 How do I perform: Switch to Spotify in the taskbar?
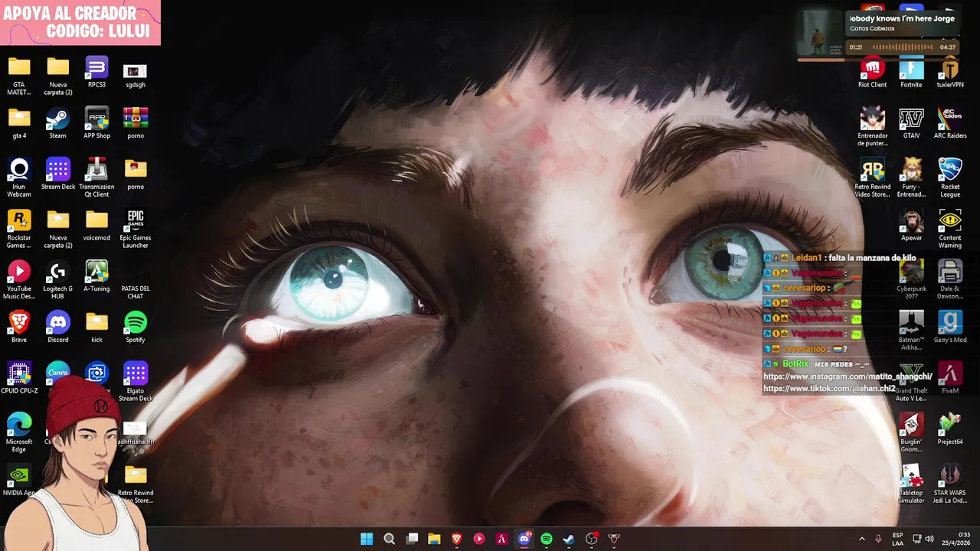pyautogui.click(x=546, y=539)
